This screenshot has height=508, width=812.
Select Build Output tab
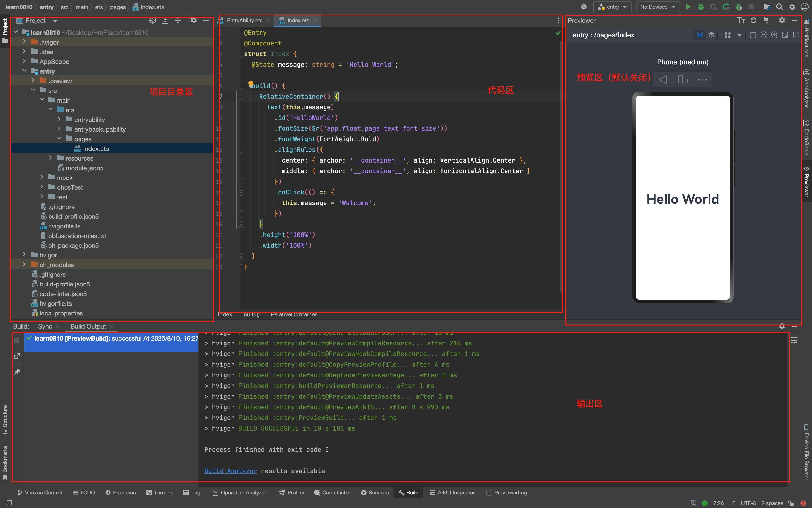[x=88, y=327]
